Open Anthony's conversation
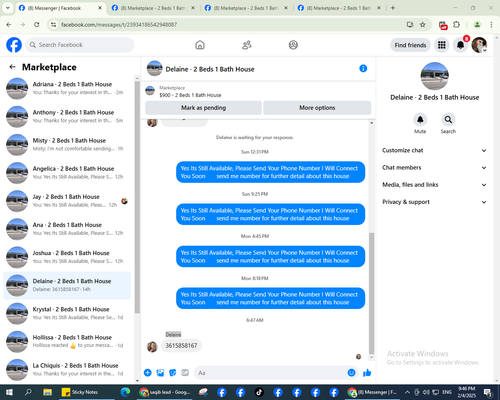This screenshot has height=400, width=500. tap(67, 116)
